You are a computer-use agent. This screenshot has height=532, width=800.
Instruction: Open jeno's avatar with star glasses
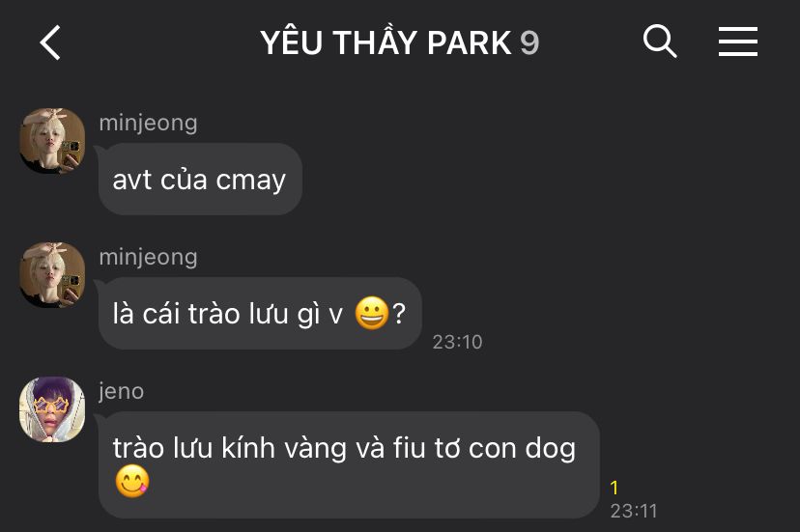pyautogui.click(x=52, y=409)
